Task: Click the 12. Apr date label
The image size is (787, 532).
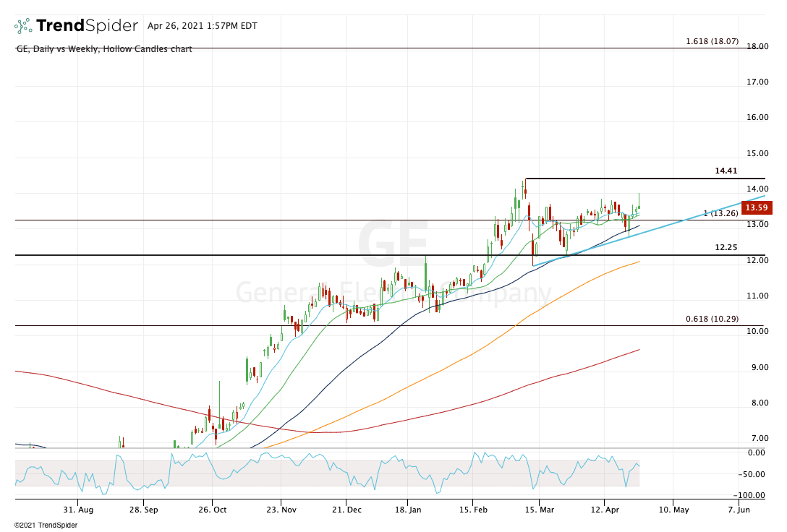Action: click(605, 510)
